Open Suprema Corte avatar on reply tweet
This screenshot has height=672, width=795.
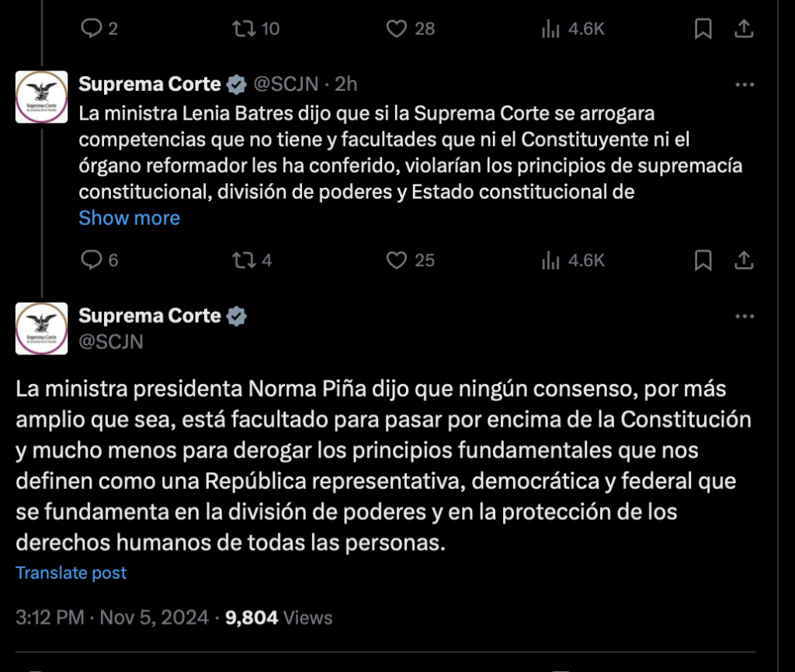point(42,97)
